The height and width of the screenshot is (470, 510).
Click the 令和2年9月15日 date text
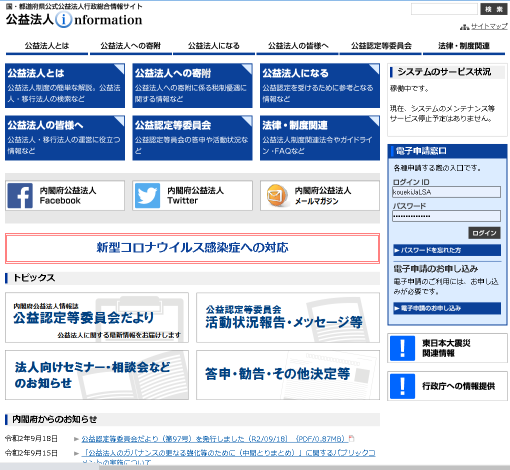pos(31,453)
